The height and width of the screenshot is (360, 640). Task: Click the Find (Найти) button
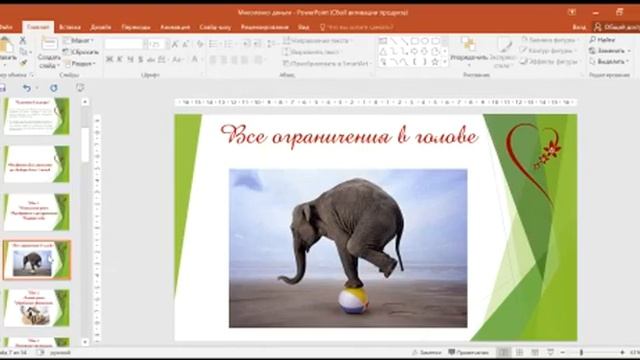pyautogui.click(x=602, y=40)
